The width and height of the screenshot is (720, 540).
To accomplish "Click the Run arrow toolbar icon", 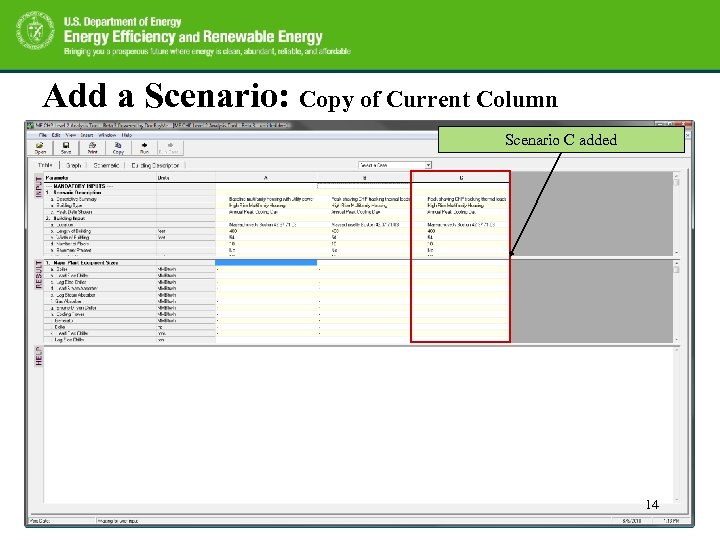I will [x=144, y=147].
